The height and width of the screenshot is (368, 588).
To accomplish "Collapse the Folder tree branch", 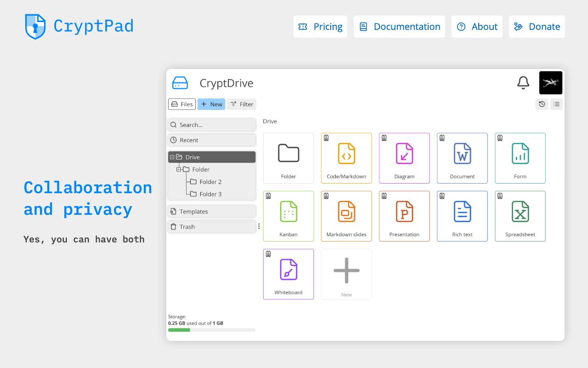I will click(179, 169).
